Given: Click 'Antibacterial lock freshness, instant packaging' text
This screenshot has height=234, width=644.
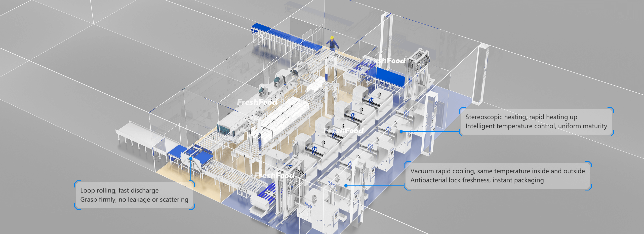Looking at the screenshot, I should (x=477, y=180).
